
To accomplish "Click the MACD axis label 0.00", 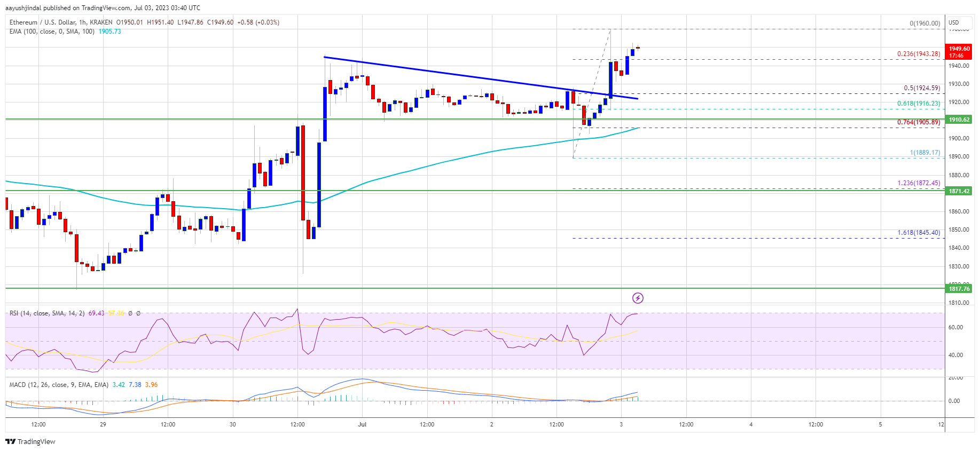I will (954, 401).
